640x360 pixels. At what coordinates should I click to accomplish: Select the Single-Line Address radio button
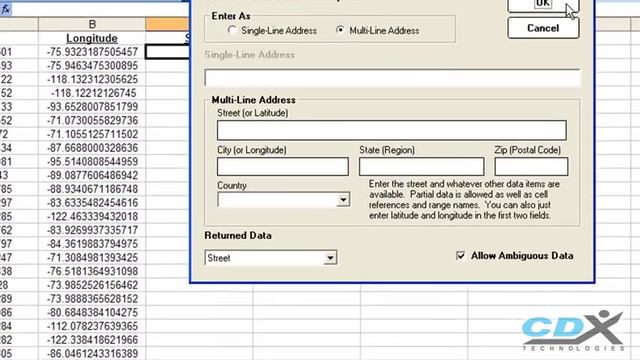232,30
